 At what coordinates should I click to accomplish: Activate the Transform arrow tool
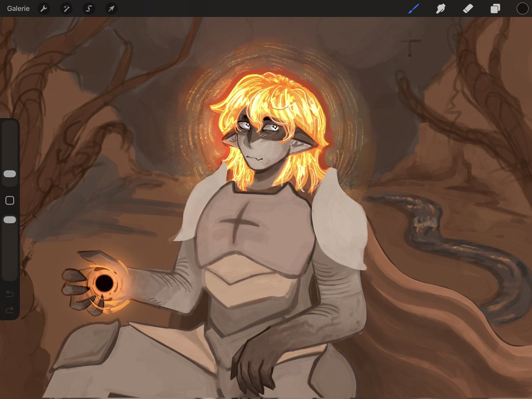click(111, 8)
